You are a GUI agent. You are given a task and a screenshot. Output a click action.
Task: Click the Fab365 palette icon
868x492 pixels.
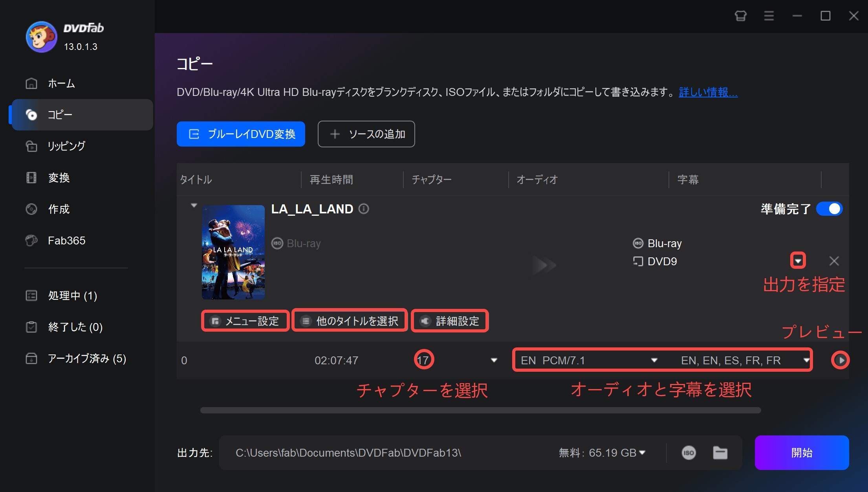tap(31, 240)
